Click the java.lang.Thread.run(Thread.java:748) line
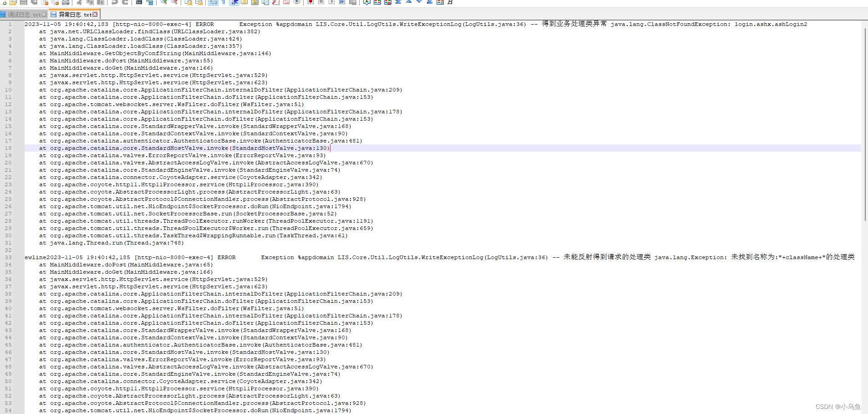 111,243
